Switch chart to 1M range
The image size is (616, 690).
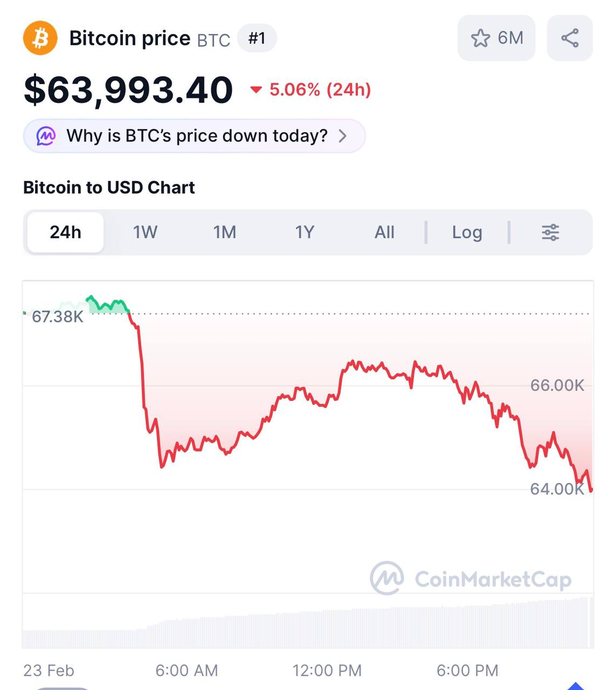click(225, 232)
